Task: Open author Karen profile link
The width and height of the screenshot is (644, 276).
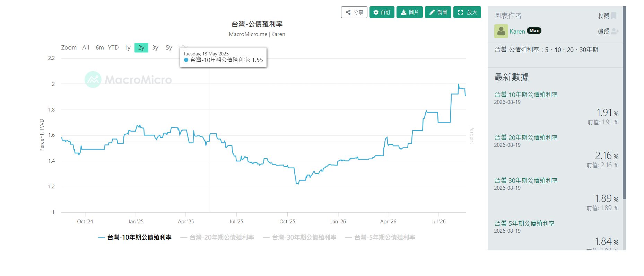Action: [517, 32]
